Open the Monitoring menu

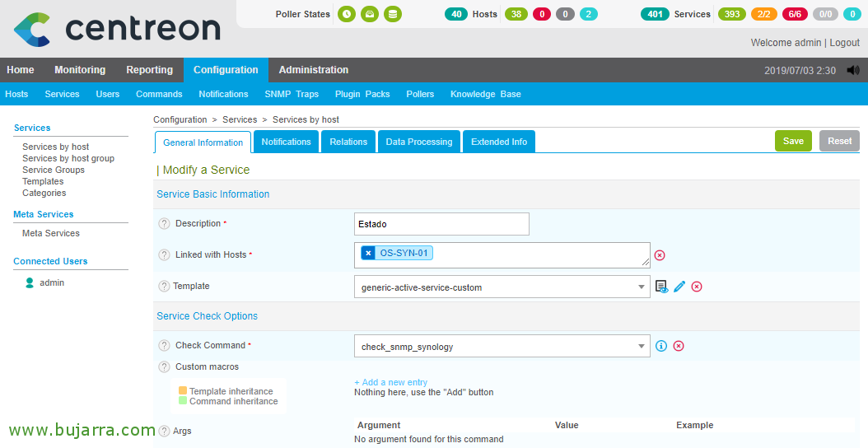coord(80,70)
